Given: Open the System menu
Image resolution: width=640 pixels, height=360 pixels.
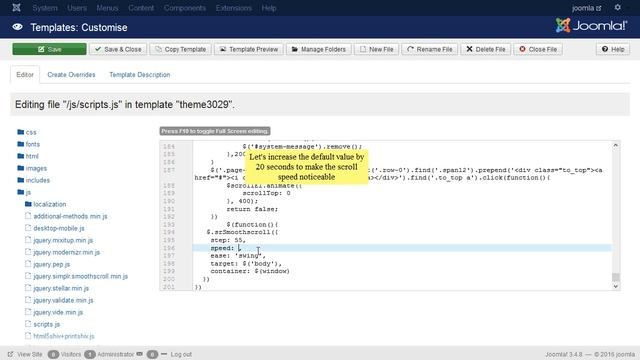Looking at the screenshot, I should (45, 8).
